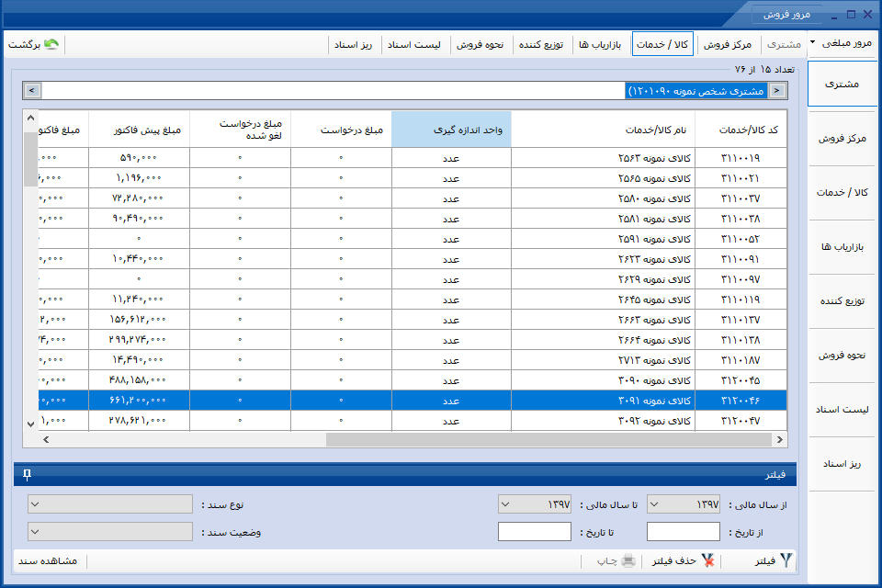Click the breadcrumb bar's right scroll arrow

click(777, 90)
